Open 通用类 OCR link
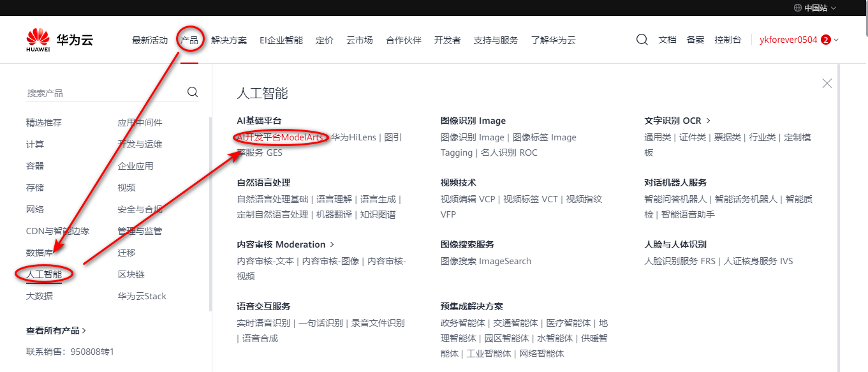Image resolution: width=868 pixels, height=372 pixels. [x=658, y=137]
